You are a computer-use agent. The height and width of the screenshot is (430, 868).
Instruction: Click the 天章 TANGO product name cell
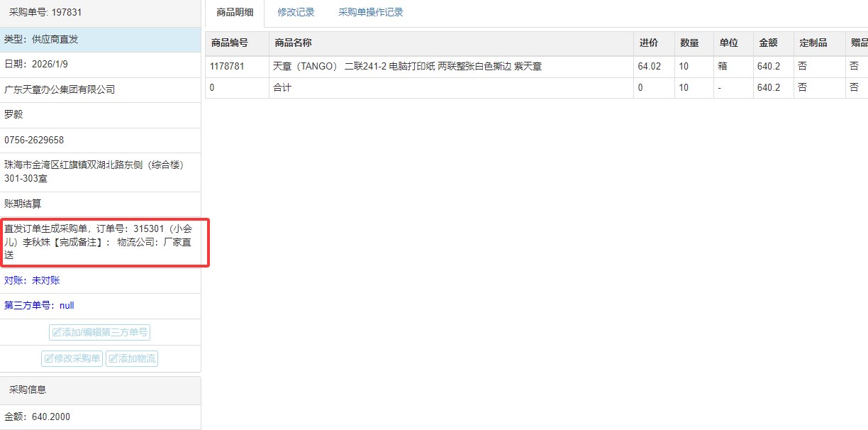pos(408,67)
